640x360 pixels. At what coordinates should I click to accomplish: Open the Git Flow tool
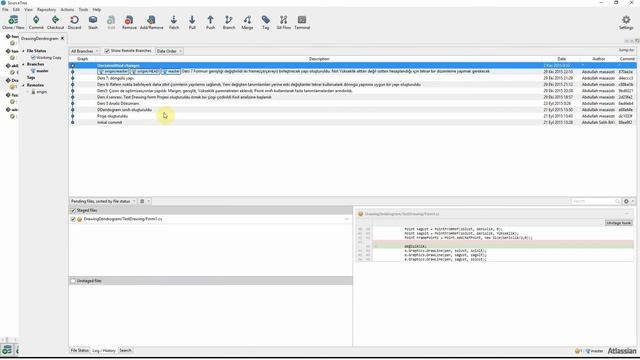[x=283, y=22]
